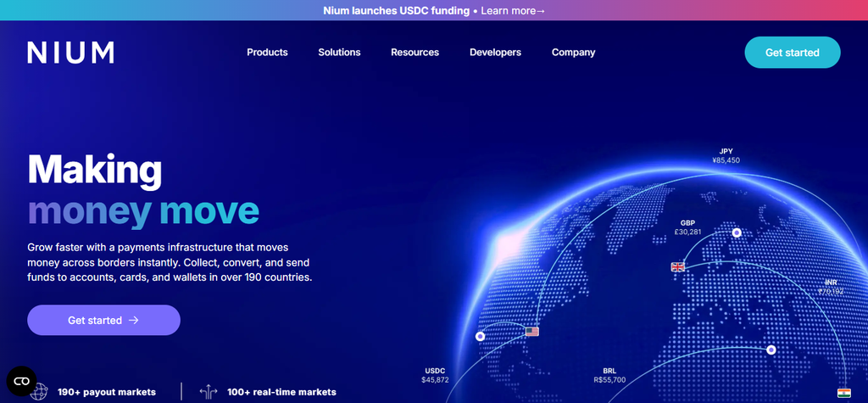
Task: Click '190+ payout markets' text
Action: [x=107, y=392]
